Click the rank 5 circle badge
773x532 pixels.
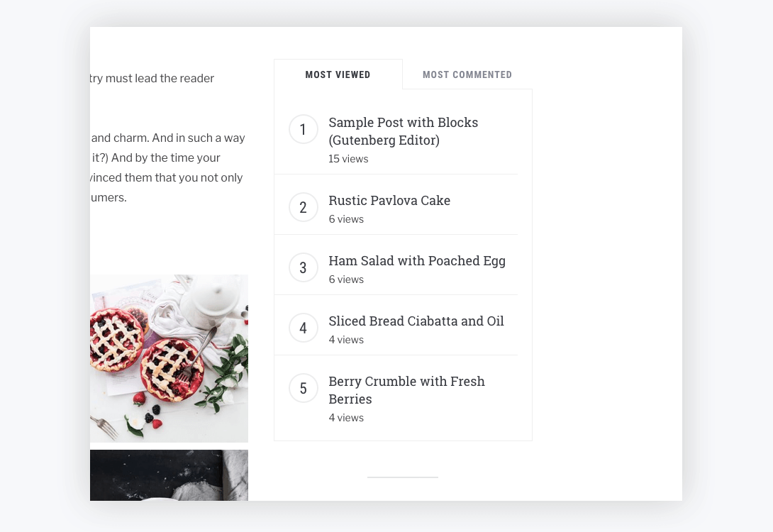click(303, 388)
